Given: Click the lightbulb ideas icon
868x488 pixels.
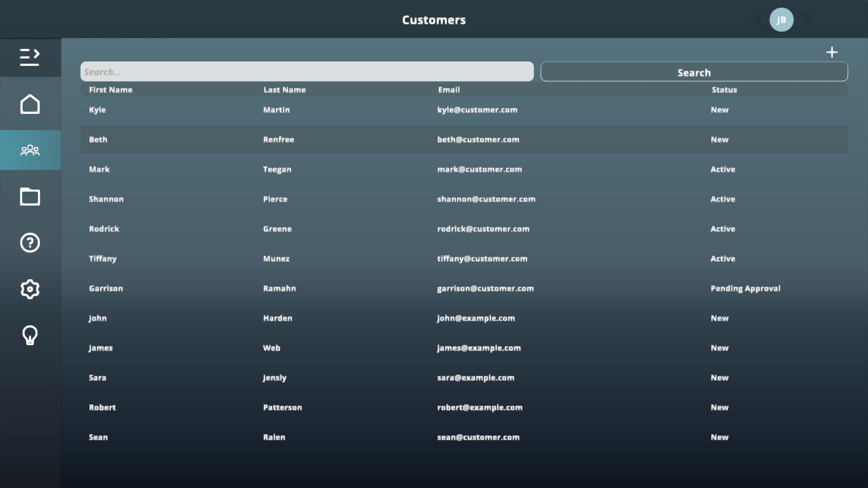Looking at the screenshot, I should pos(30,335).
